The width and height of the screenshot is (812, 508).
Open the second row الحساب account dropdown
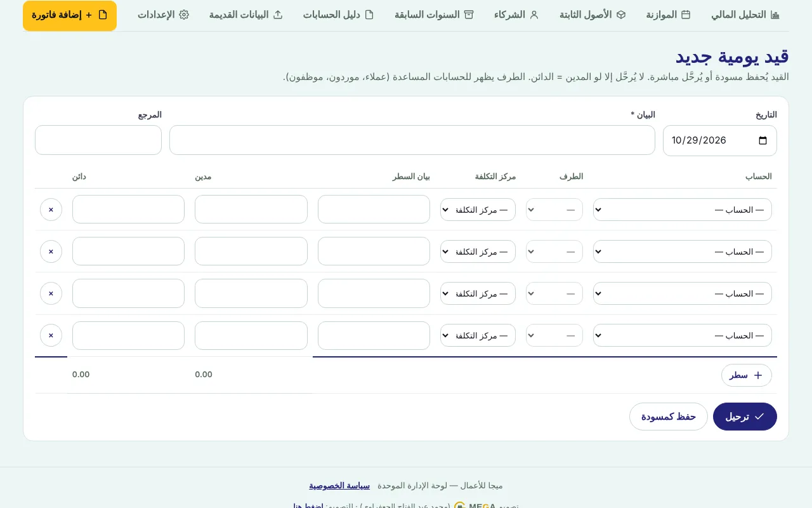[683, 251]
